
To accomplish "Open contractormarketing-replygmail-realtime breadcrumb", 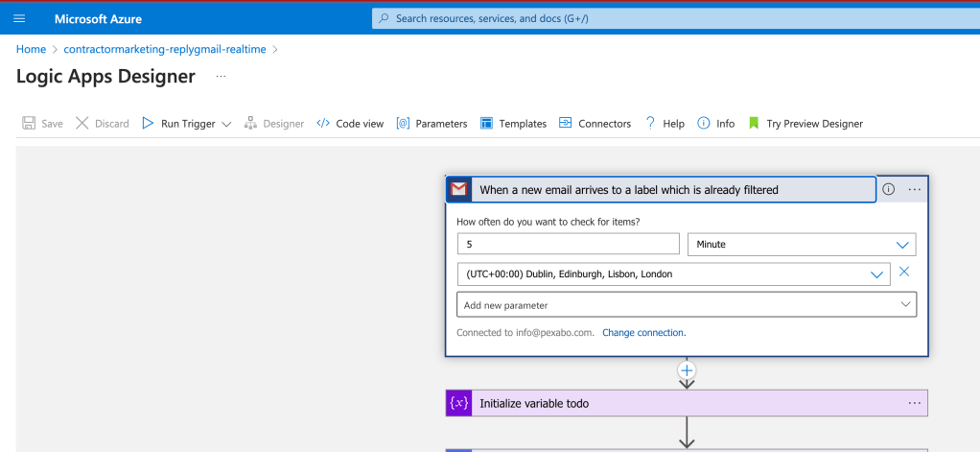I will [165, 49].
